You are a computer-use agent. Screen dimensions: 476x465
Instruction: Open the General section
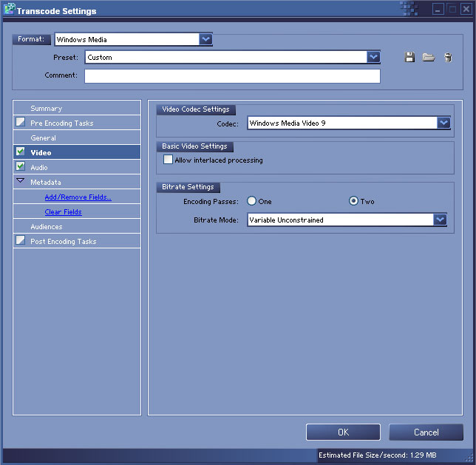(x=77, y=138)
